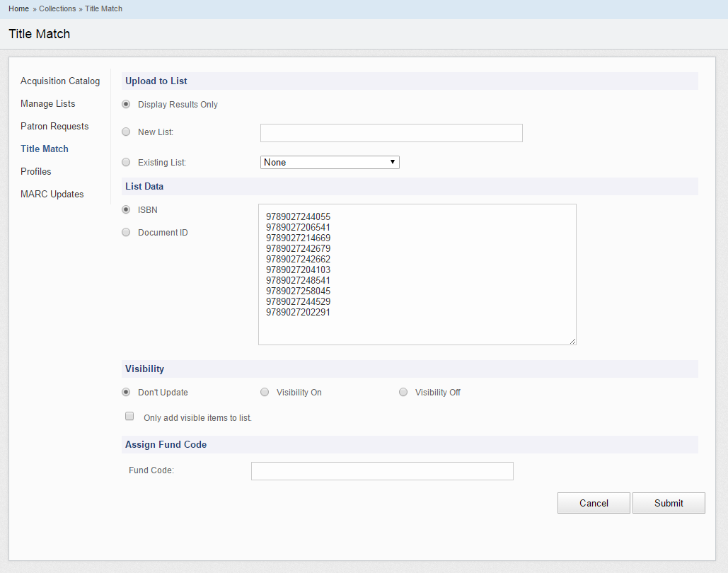This screenshot has width=728, height=573.
Task: Open Acquisition Catalog in the sidebar
Action: coord(60,81)
